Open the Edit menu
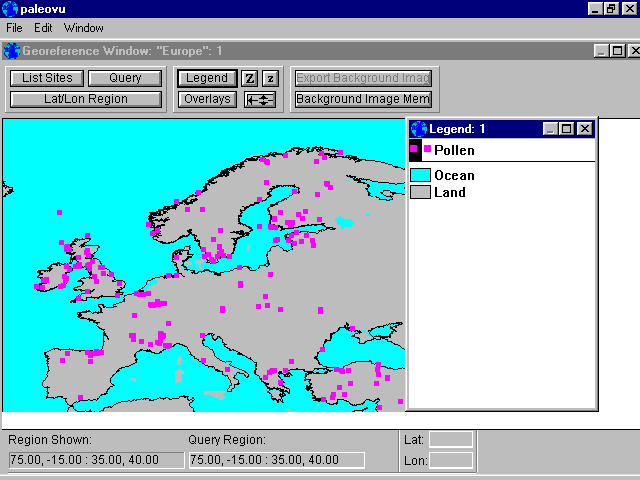The width and height of the screenshot is (640, 480). tap(43, 28)
